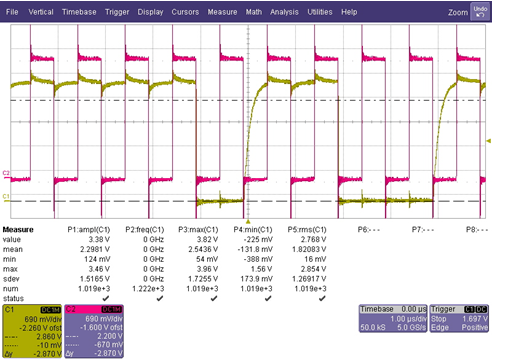Select the P1:ampl(C1) measurement header
Image resolution: width=506 pixels, height=360 pixels.
point(89,230)
